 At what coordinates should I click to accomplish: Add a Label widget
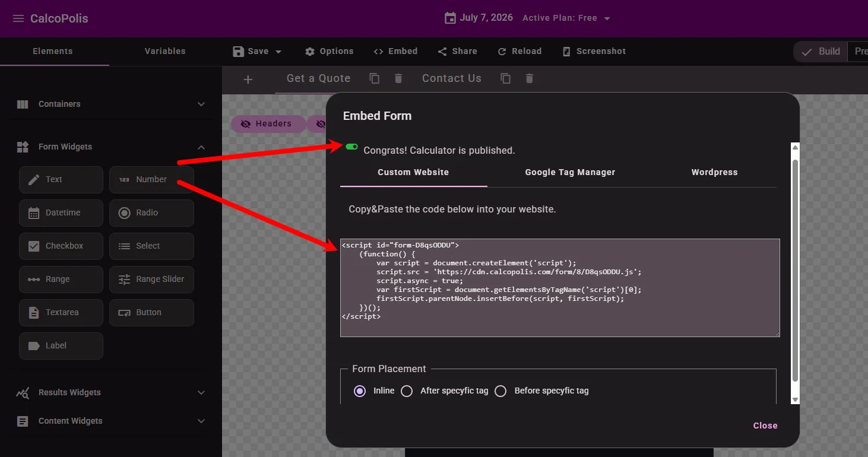click(x=61, y=345)
